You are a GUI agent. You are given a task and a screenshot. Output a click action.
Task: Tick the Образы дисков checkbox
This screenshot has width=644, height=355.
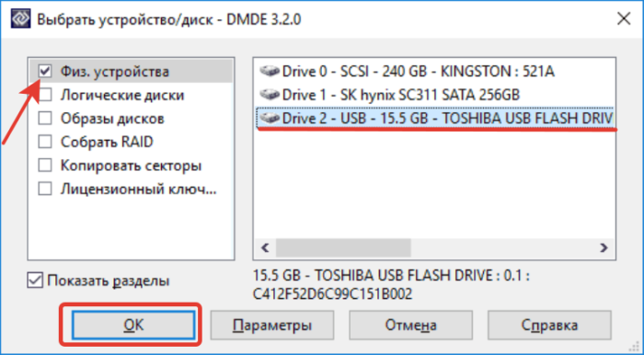[x=45, y=119]
